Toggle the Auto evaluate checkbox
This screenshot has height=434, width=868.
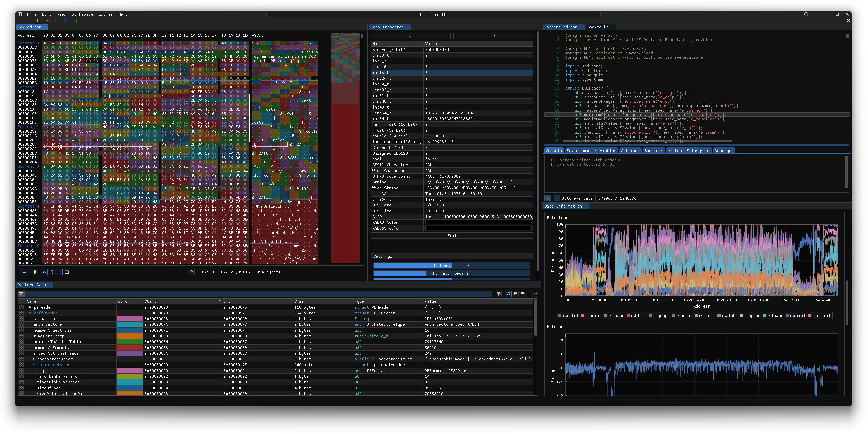click(557, 198)
